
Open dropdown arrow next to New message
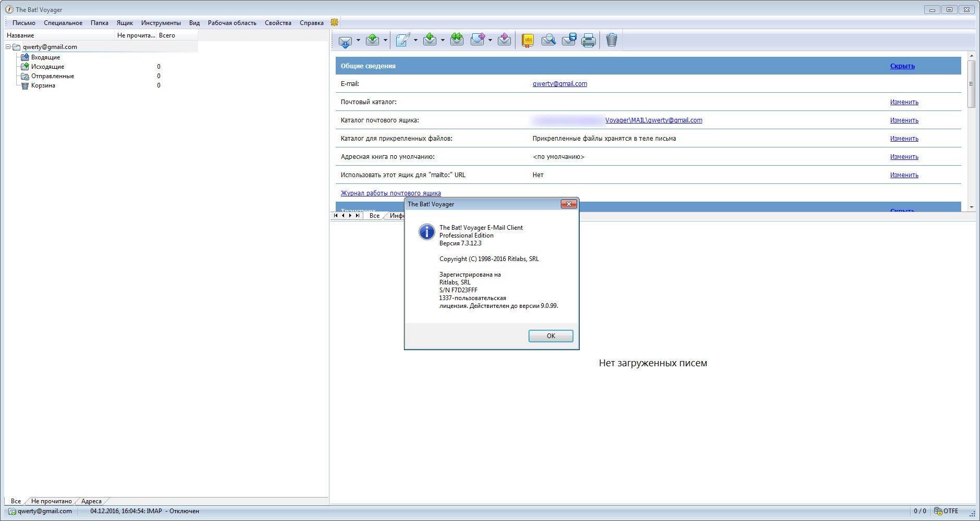pos(415,40)
